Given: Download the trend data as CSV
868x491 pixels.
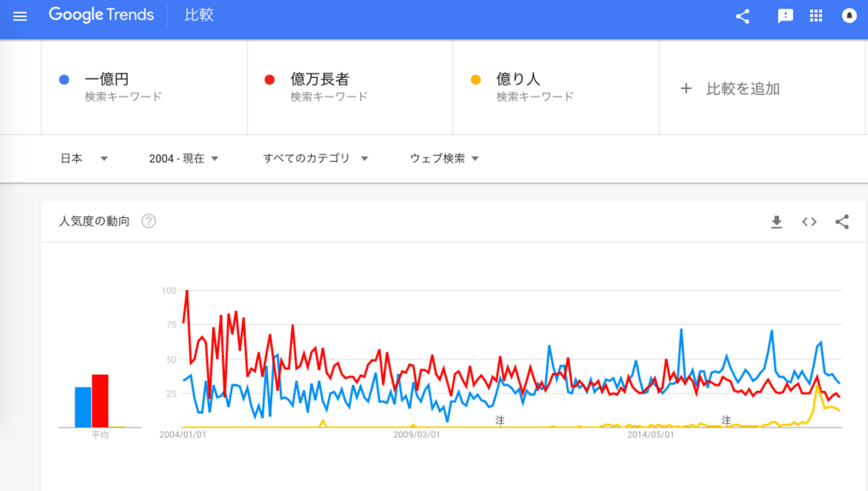Looking at the screenshot, I should pyautogui.click(x=776, y=221).
